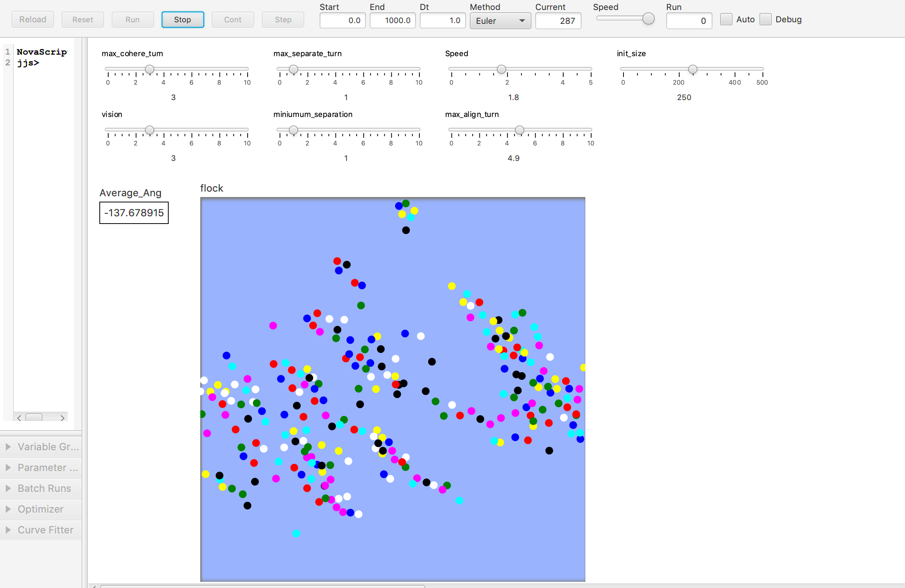Focus the Start time field
The image size is (905, 588).
[x=342, y=21]
